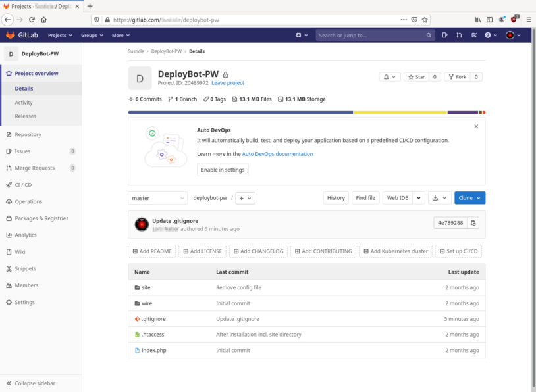Open the Clone dropdown
Screen dimensions: 536x392
(469, 198)
